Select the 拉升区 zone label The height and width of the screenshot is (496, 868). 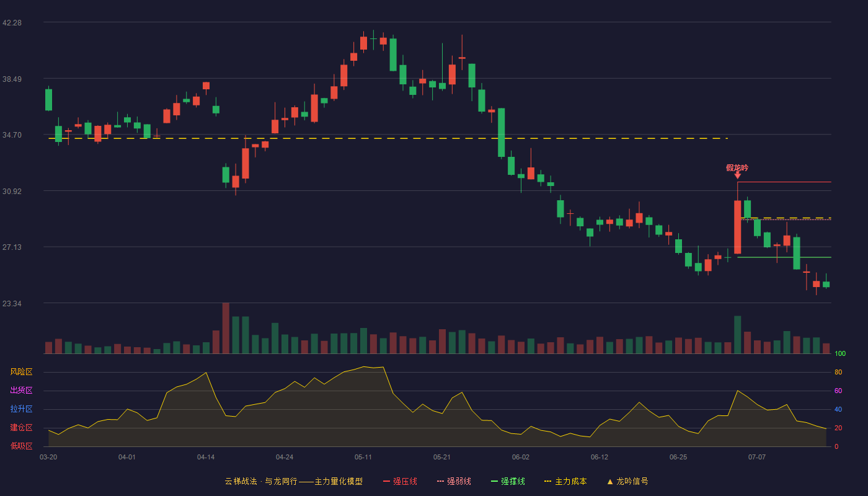coord(21,409)
